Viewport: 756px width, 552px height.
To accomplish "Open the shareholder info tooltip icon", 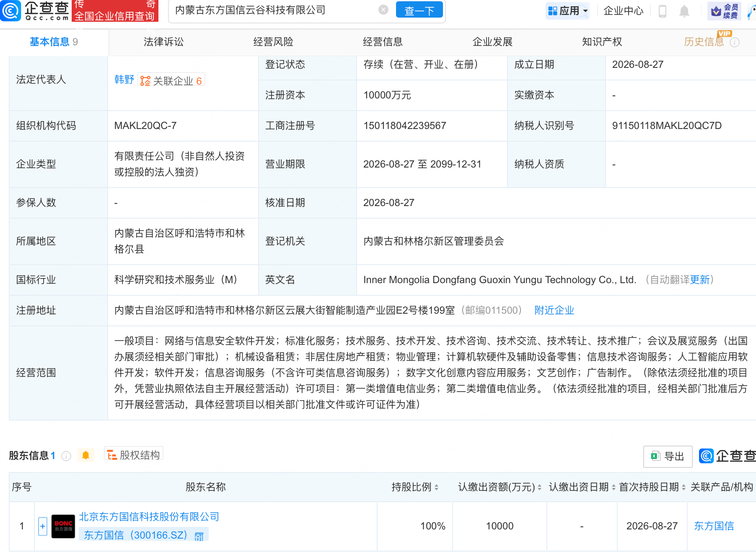I will coord(66,456).
